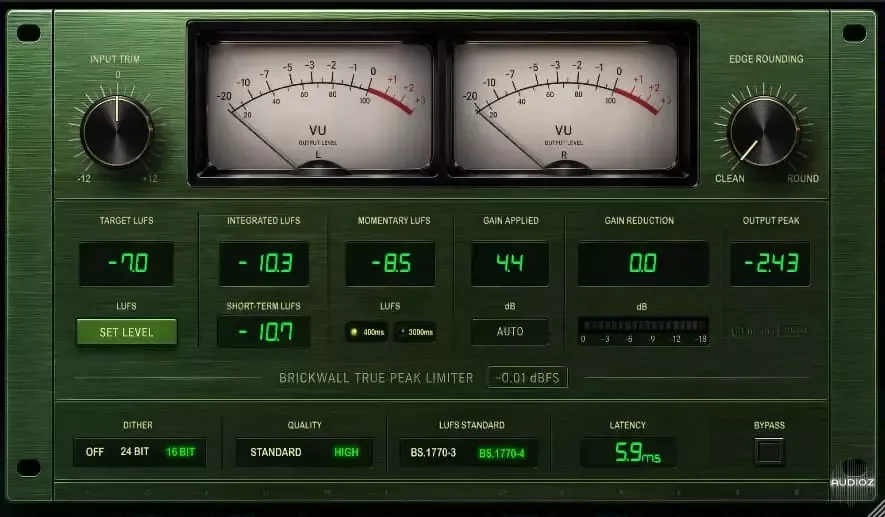Choose HIGH quality mode
Screen dimensions: 885x517
347,452
